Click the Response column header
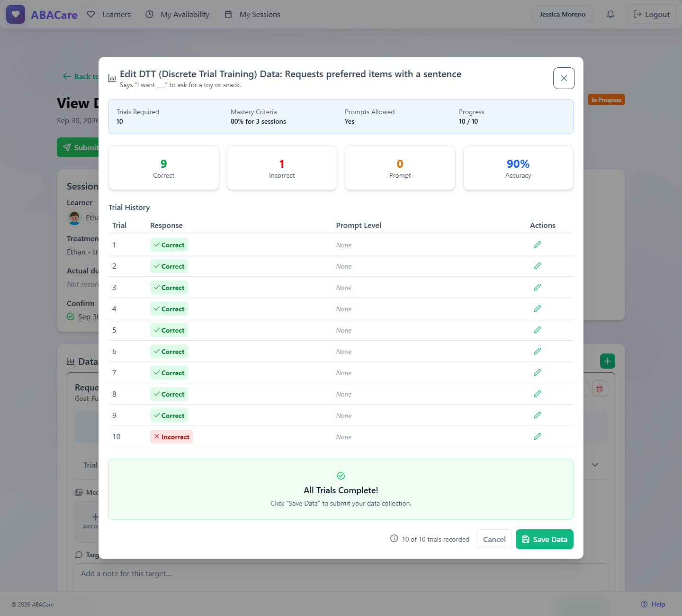Screen dimensions: 682x616 pyautogui.click(x=166, y=226)
